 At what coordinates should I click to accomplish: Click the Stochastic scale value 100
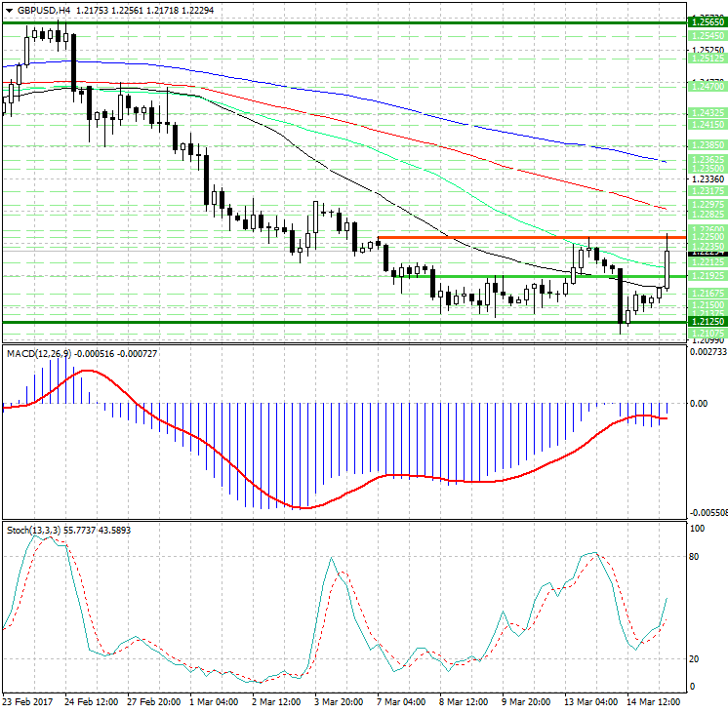[697, 529]
